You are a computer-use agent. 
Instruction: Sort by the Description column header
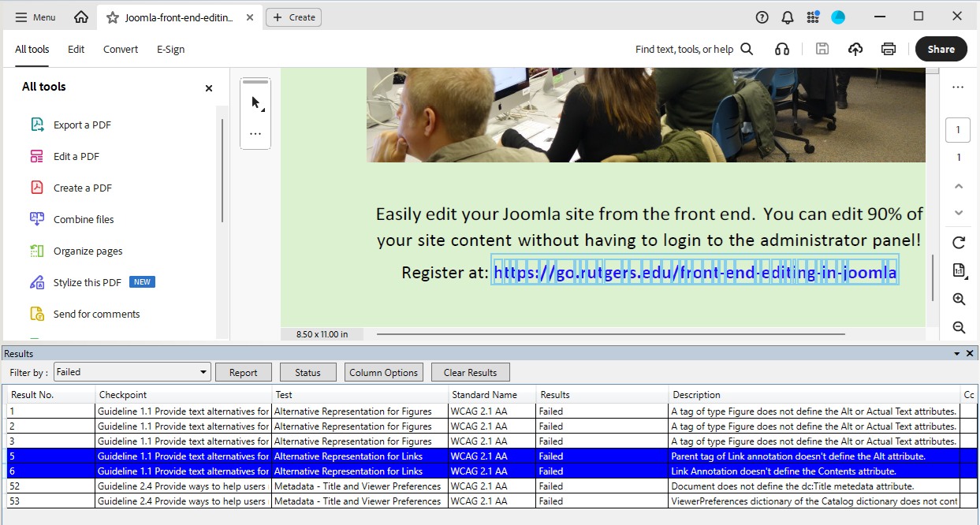pyautogui.click(x=814, y=395)
